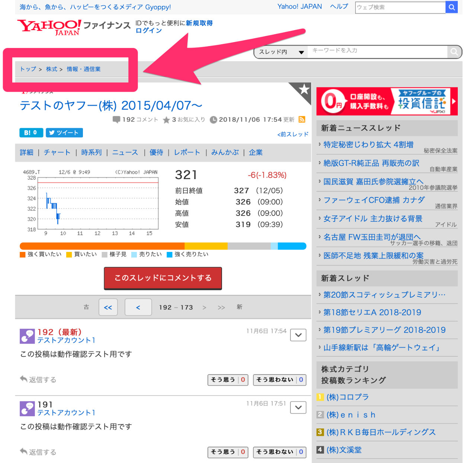Click the blue 強く売りたい sentiment bar segment
476x463 pixels.
pyautogui.click(x=292, y=246)
